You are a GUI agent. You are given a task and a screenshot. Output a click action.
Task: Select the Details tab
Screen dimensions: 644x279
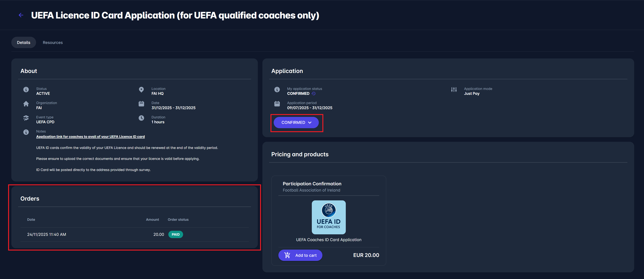point(24,42)
